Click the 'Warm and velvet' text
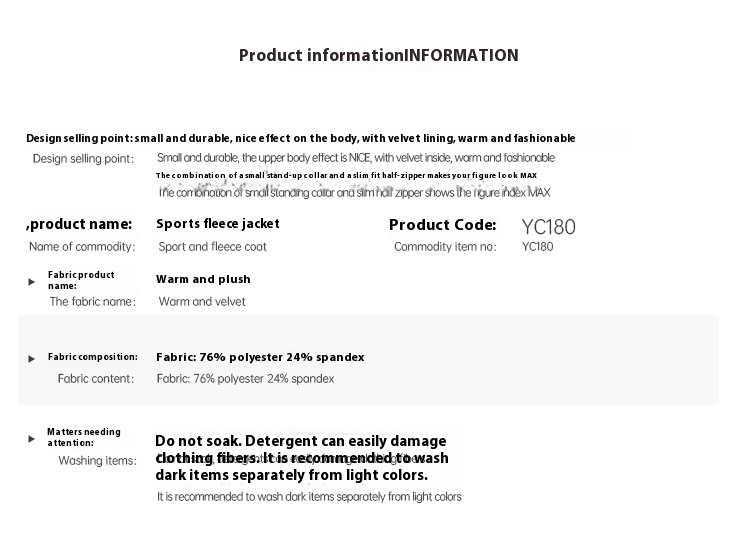 pyautogui.click(x=202, y=302)
